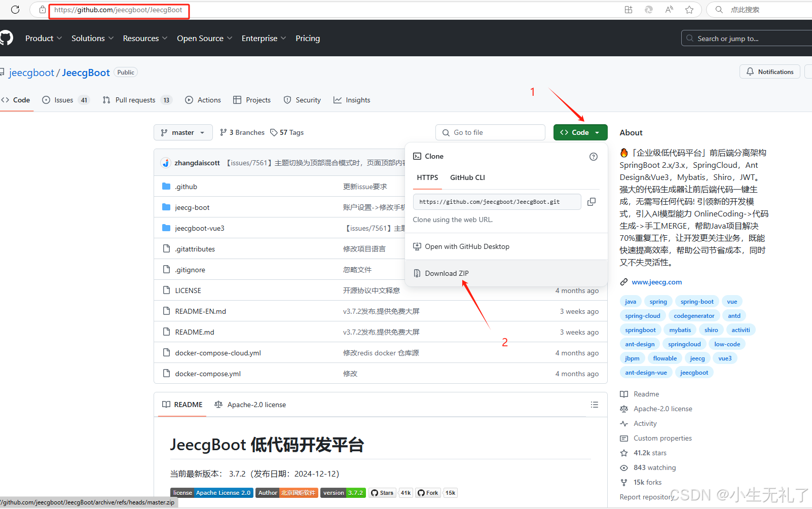Expand the Solutions menu

pos(93,38)
